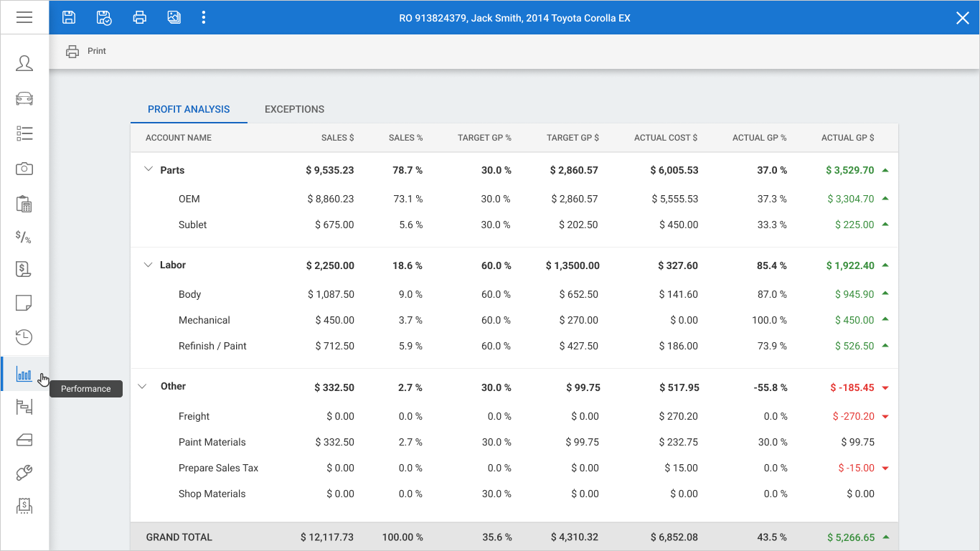
Task: Click the RO 913824379 title text
Action: (x=514, y=18)
